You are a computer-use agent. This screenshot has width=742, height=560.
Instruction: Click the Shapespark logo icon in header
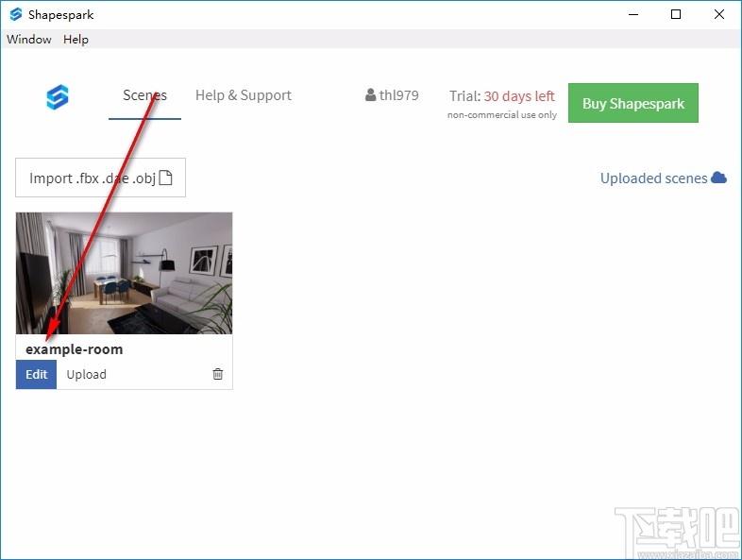tap(58, 96)
